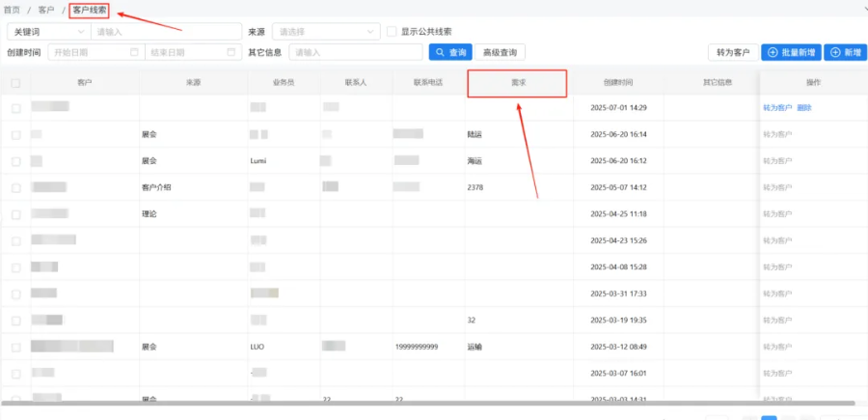
Task: Click the 创建时间 column header
Action: click(x=618, y=83)
